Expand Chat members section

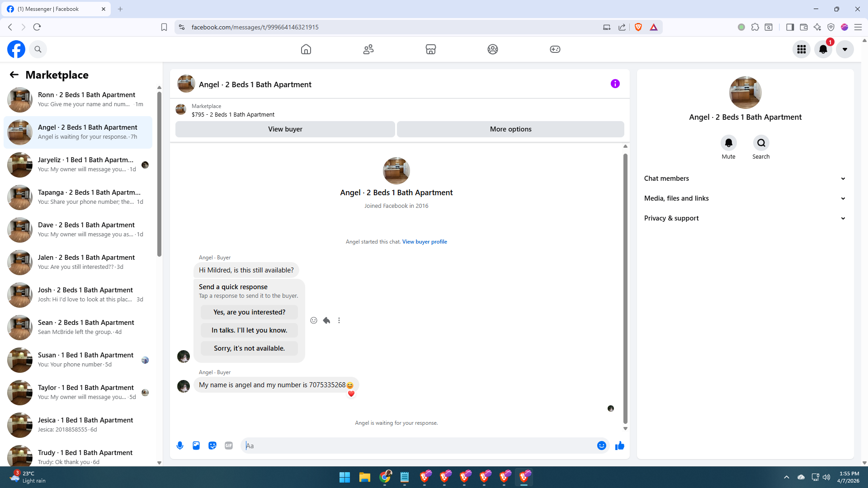(745, 178)
